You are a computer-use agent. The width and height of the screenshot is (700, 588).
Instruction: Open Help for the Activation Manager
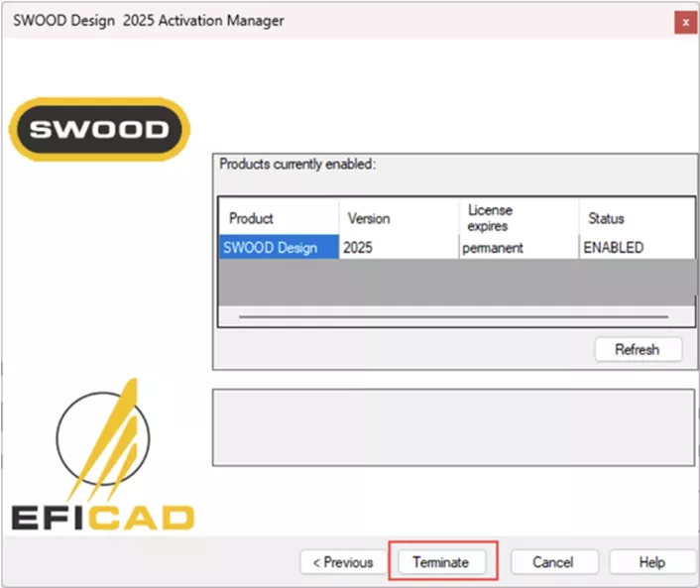652,561
